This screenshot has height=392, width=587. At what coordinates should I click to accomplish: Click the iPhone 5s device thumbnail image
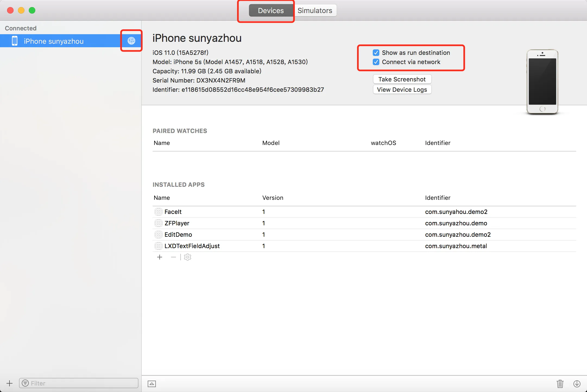click(542, 81)
